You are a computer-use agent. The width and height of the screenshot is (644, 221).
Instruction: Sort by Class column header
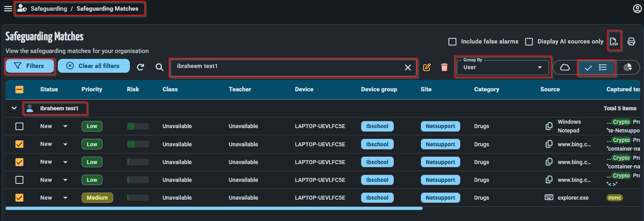[x=170, y=89]
